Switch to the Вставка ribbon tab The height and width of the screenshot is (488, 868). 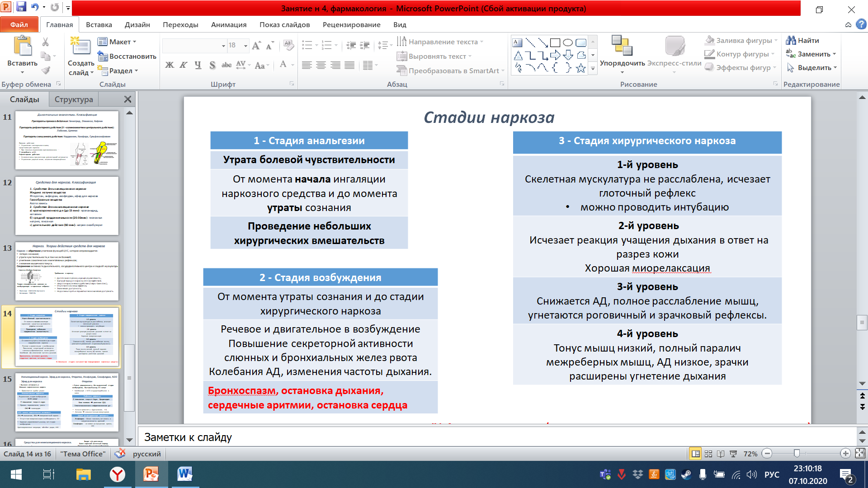99,24
